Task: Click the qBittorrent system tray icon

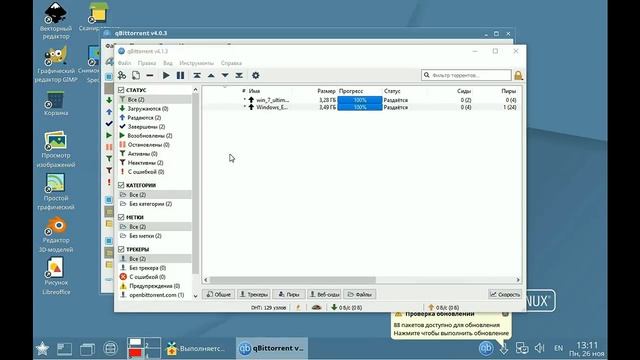Action: (x=486, y=348)
